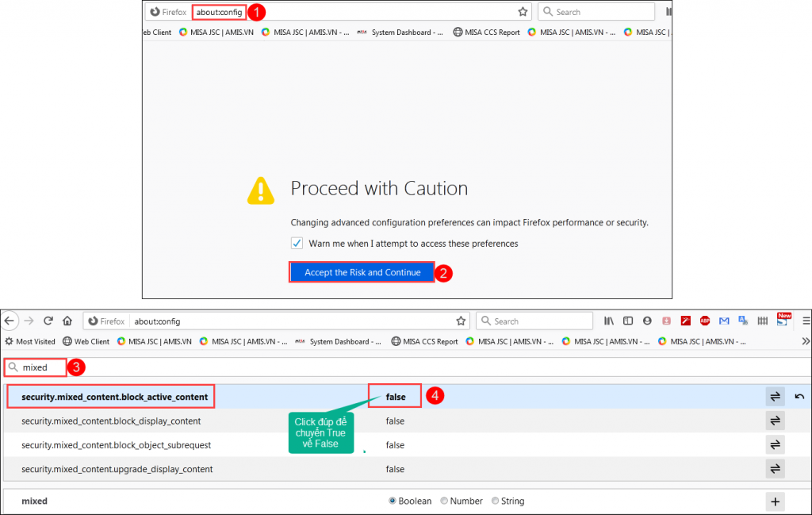Select the Number radio button
812x515 pixels.
[x=444, y=501]
